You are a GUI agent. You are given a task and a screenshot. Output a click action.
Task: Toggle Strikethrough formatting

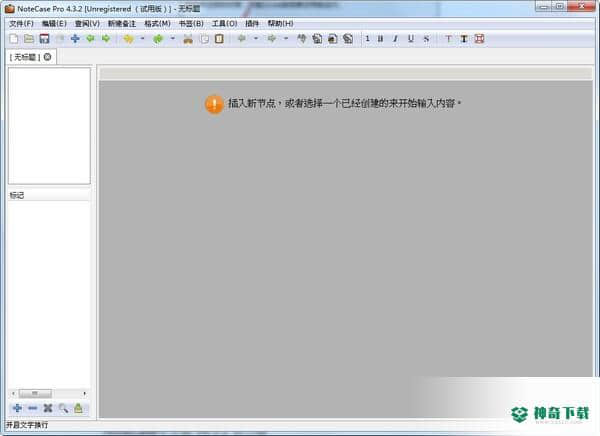(426, 39)
